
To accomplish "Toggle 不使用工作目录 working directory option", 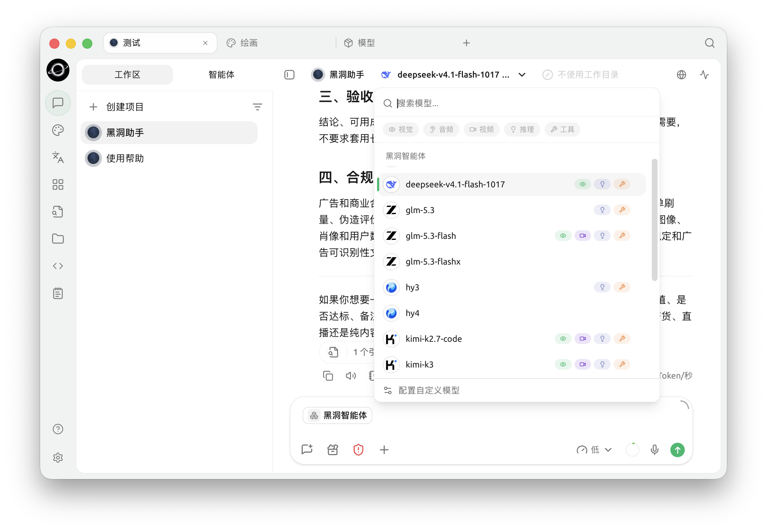I will (581, 75).
